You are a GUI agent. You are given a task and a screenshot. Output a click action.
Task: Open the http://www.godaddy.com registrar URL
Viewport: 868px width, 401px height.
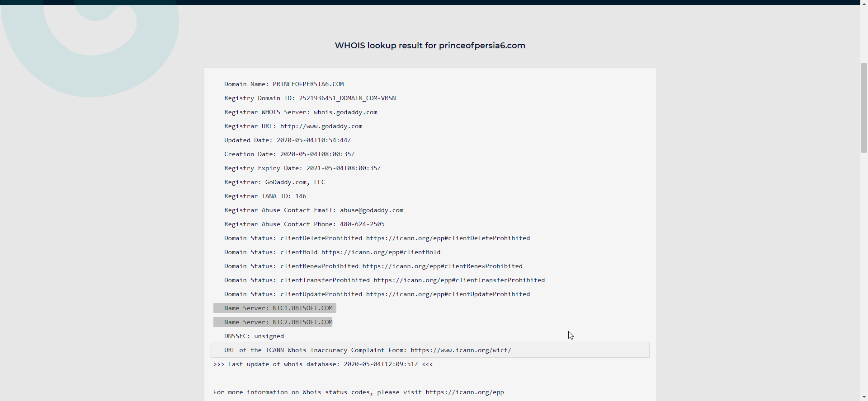[321, 126]
